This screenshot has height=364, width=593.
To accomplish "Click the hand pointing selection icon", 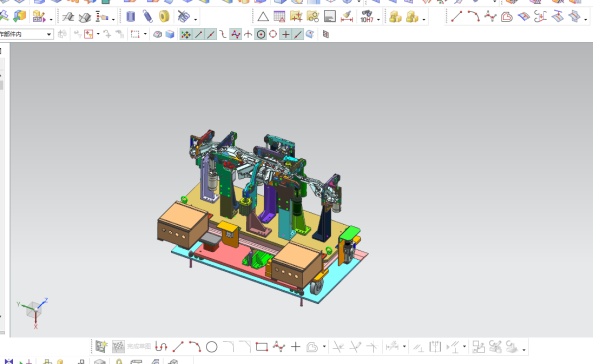I will pyautogui.click(x=102, y=17).
